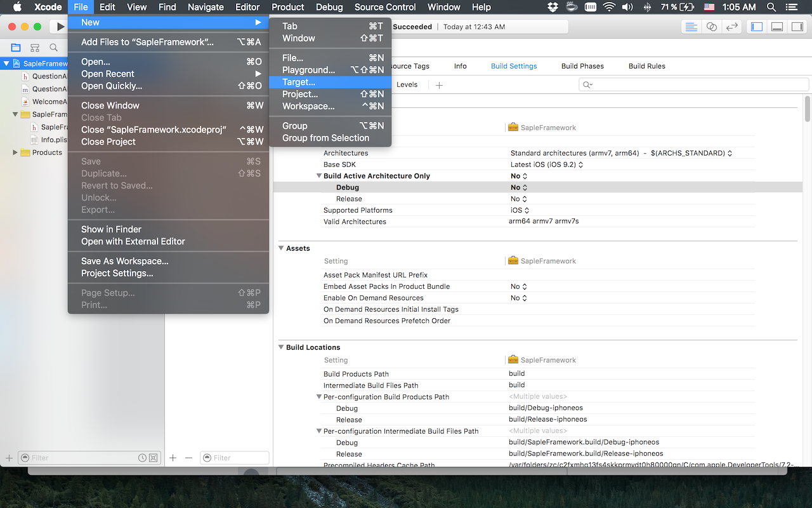
Task: Collapse Per-configuration Intermediate Build Files Path row
Action: (x=319, y=431)
